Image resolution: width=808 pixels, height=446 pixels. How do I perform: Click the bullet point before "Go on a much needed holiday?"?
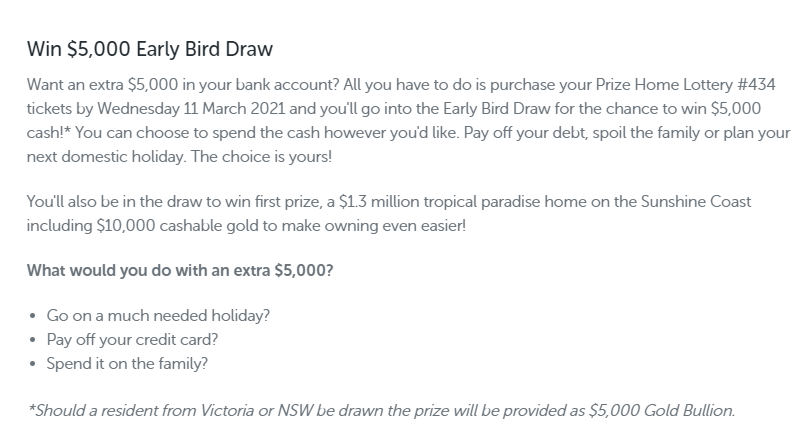33,316
